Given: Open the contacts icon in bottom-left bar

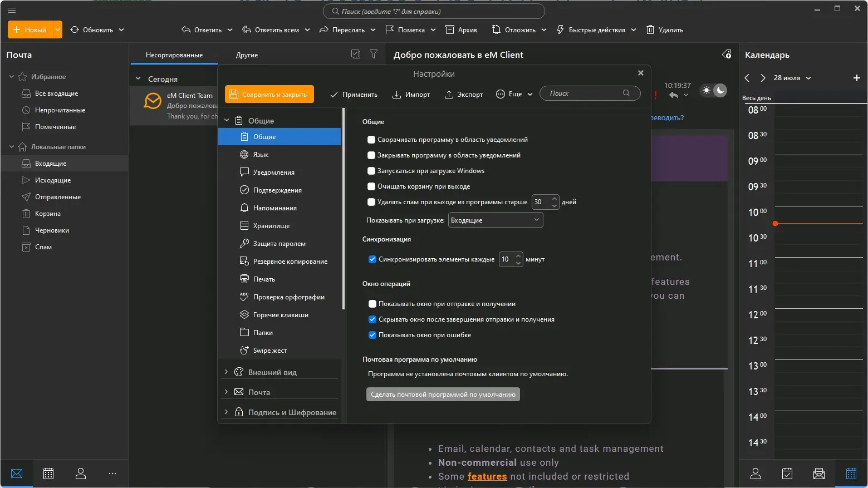Looking at the screenshot, I should (x=81, y=474).
